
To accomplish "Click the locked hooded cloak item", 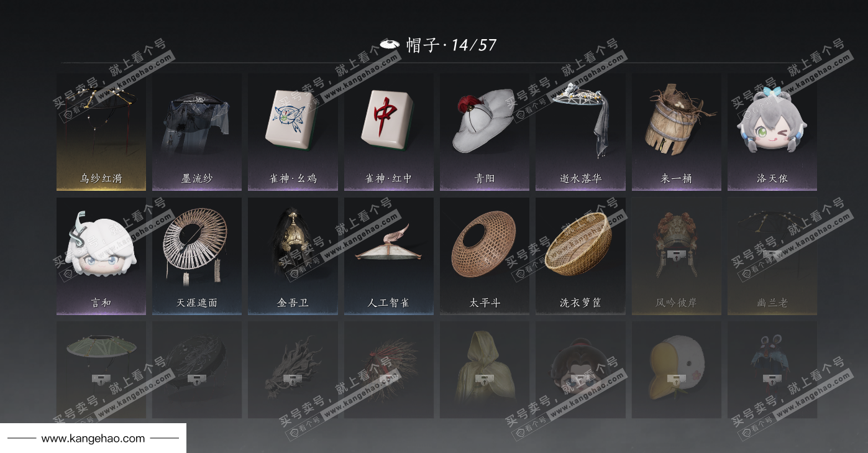I will (x=485, y=370).
